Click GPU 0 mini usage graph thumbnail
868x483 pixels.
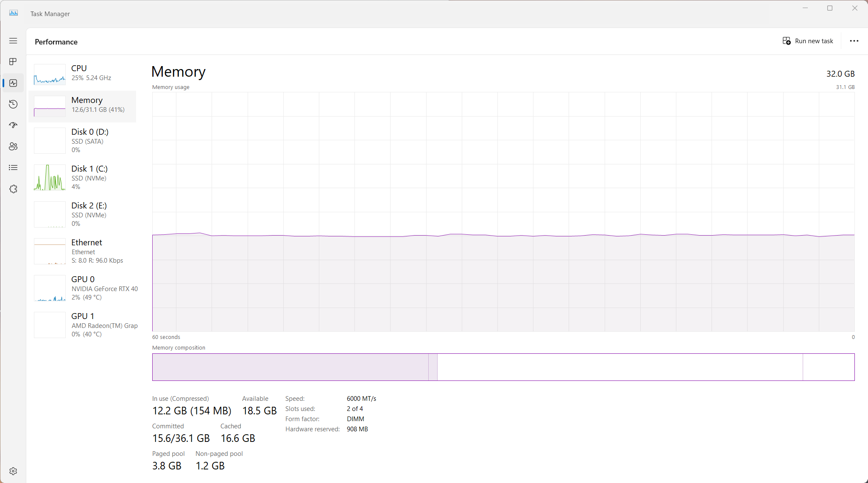[50, 288]
